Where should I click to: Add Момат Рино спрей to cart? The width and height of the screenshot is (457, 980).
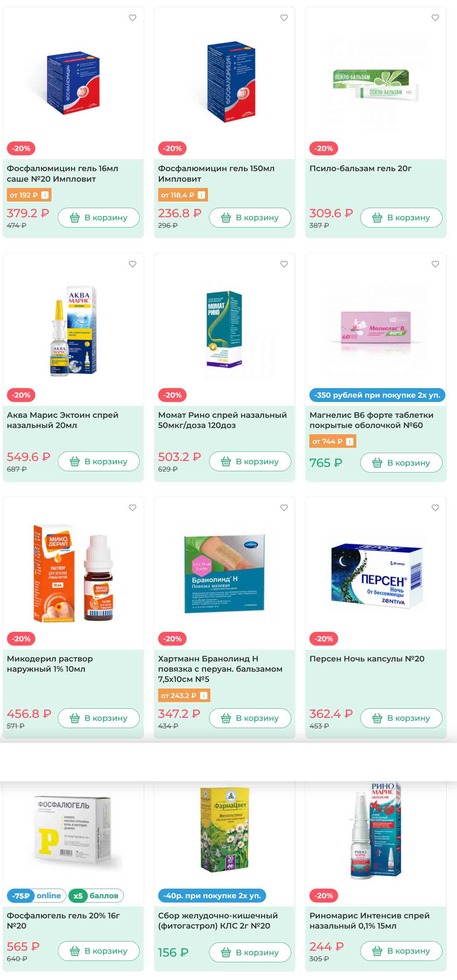point(250,461)
